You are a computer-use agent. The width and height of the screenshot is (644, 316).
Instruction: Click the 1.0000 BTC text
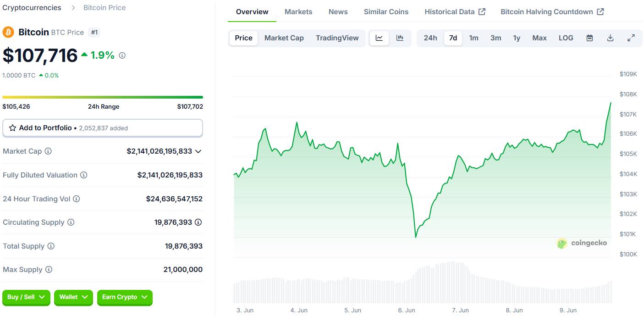pyautogui.click(x=19, y=75)
